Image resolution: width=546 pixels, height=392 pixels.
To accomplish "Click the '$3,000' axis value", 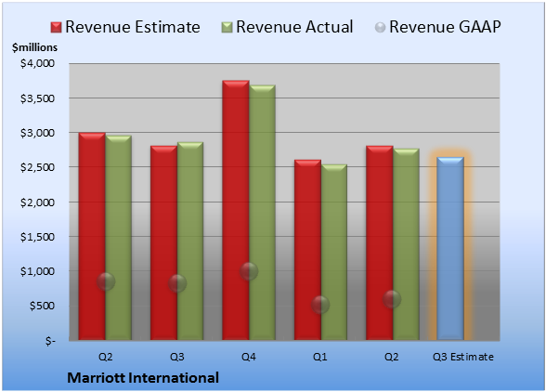I will coord(37,133).
